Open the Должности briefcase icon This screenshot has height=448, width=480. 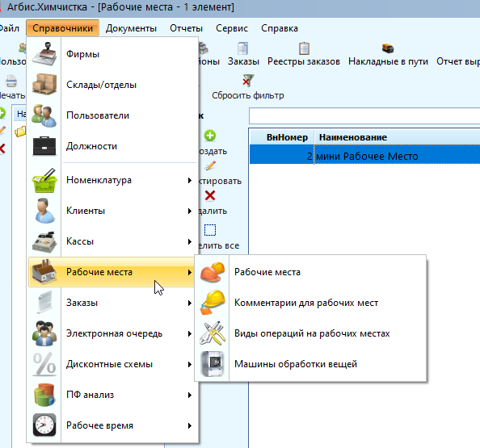click(44, 146)
